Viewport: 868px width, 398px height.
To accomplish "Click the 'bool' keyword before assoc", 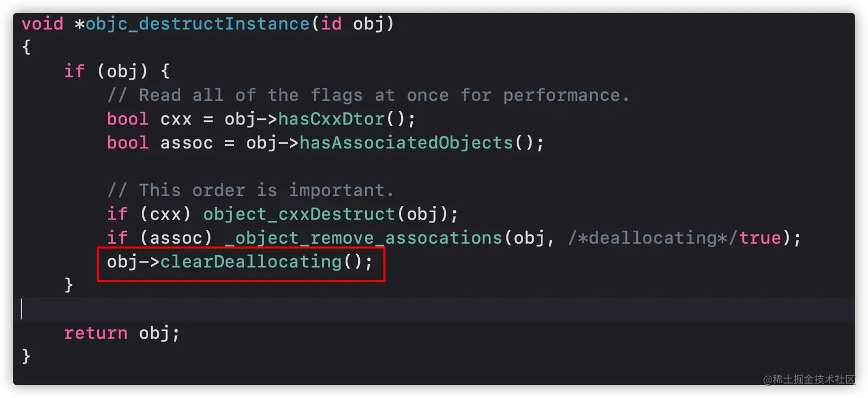I will point(127,142).
